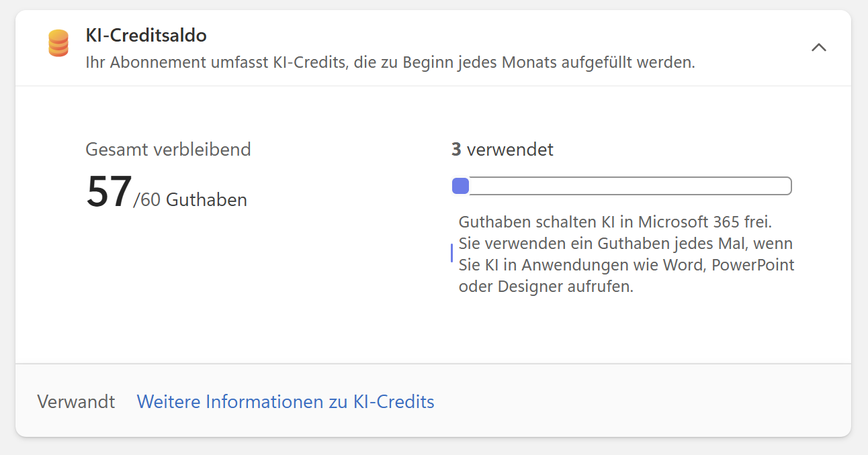868x455 pixels.
Task: Click the line "oder Designer aufrufen"
Action: [x=546, y=287]
